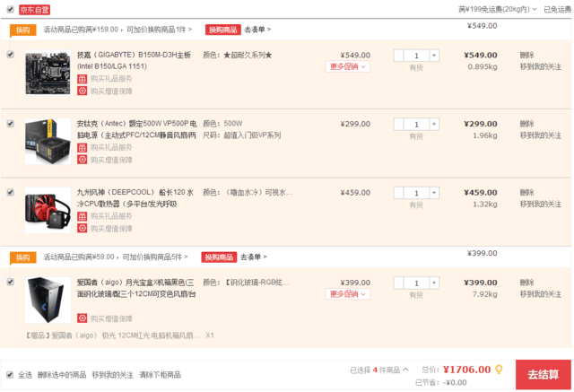
Task: Click the quantity field of aigo case
Action: [x=416, y=283]
